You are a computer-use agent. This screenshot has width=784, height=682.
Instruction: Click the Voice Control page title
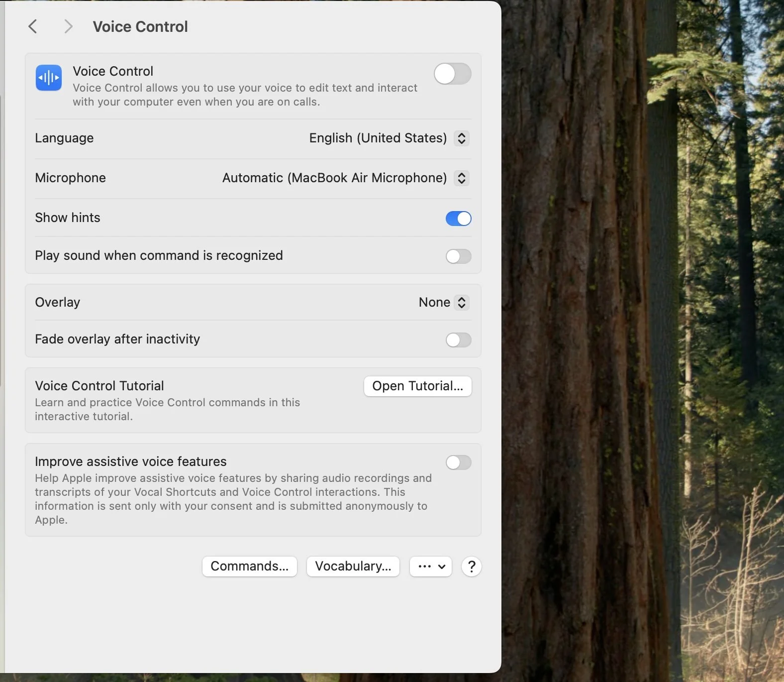140,26
